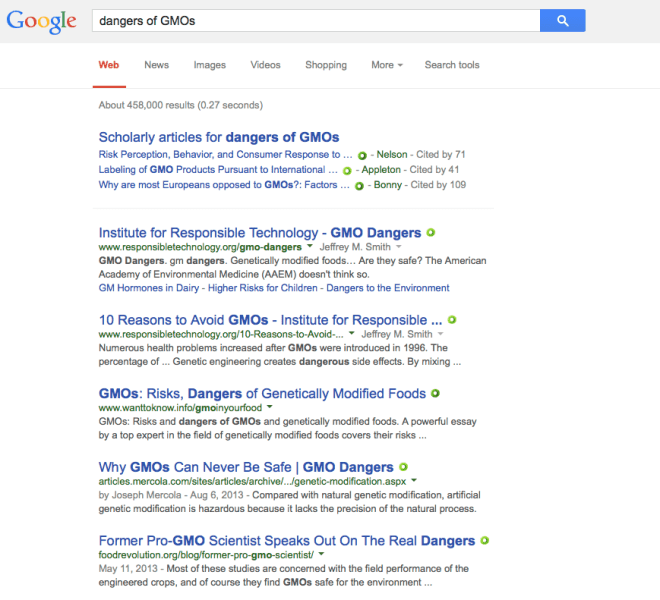This screenshot has height=600, width=660.
Task: Click the Nelson author name
Action: tap(392, 155)
